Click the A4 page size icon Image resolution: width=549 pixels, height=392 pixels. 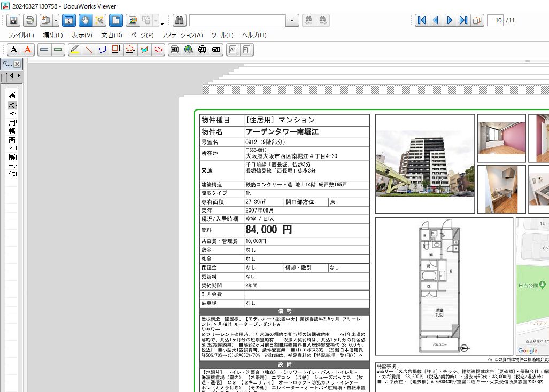(x=233, y=49)
